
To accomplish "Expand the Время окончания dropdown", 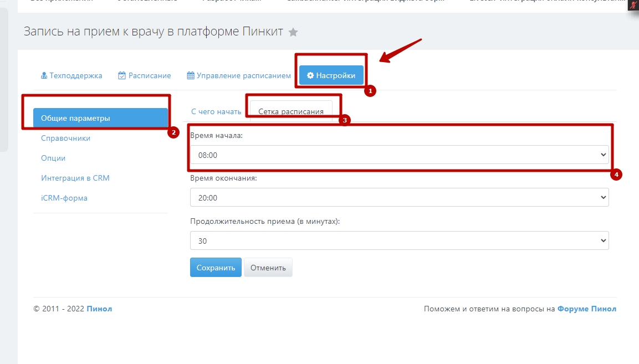I will 399,197.
